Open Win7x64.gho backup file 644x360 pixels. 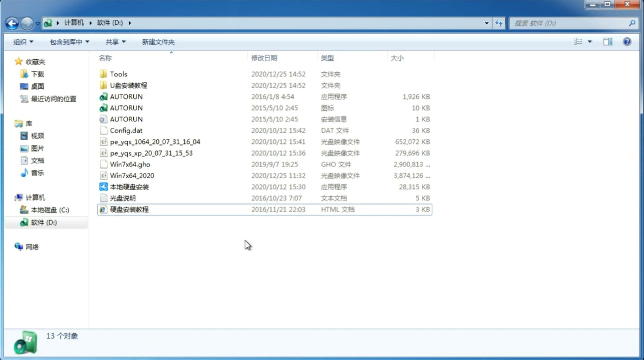pyautogui.click(x=130, y=164)
